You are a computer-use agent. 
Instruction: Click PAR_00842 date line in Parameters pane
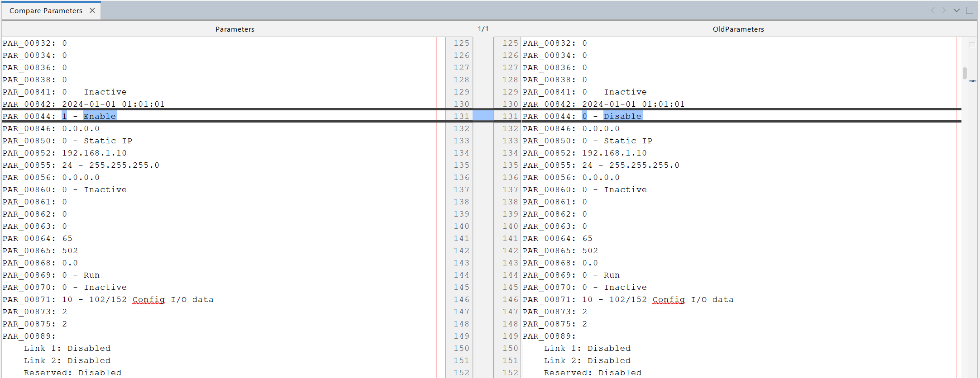84,104
